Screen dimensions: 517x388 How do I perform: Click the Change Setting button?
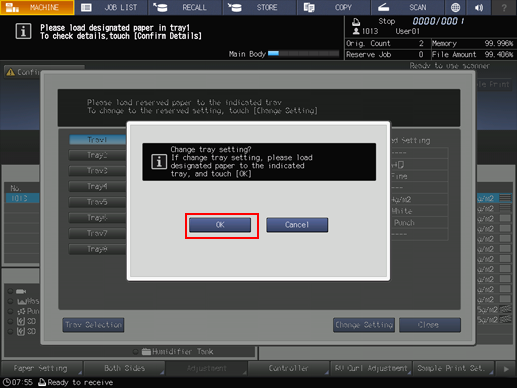364,325
